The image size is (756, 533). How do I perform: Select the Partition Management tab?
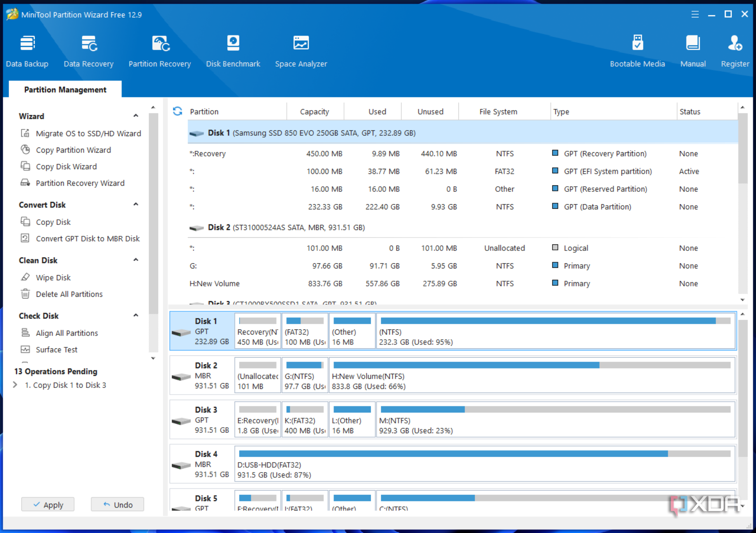(65, 89)
